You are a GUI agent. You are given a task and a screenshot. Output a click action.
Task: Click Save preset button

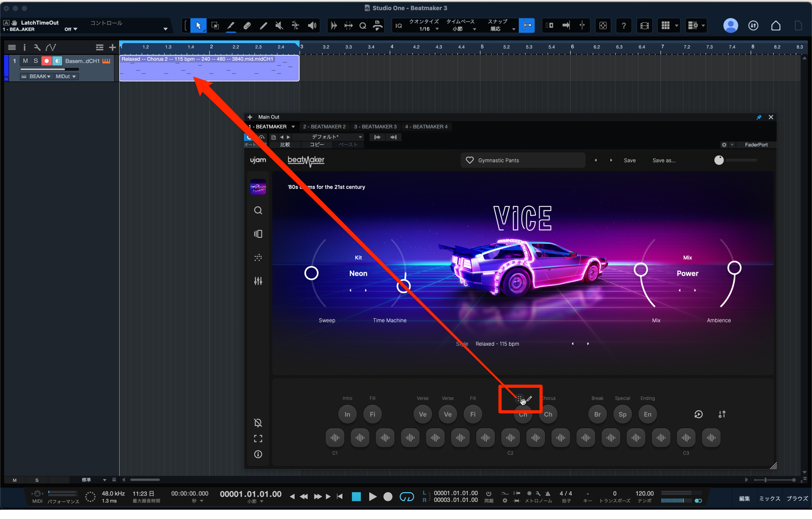630,161
